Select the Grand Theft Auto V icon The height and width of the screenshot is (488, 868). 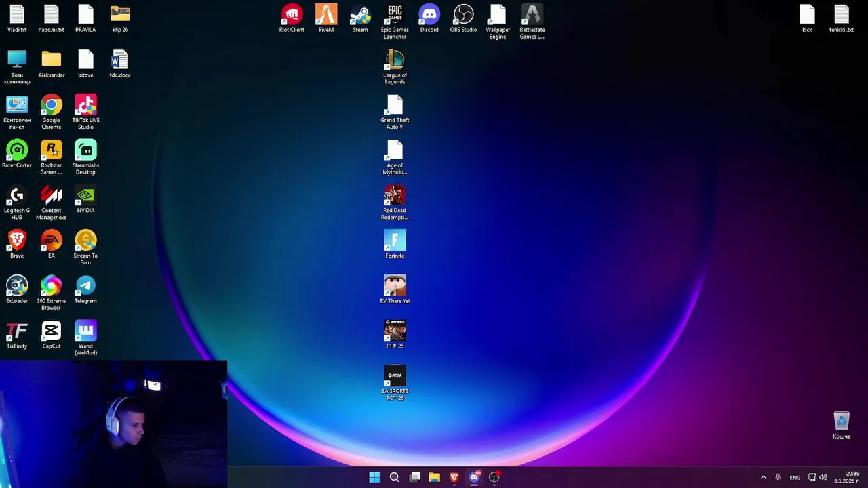pyautogui.click(x=395, y=113)
